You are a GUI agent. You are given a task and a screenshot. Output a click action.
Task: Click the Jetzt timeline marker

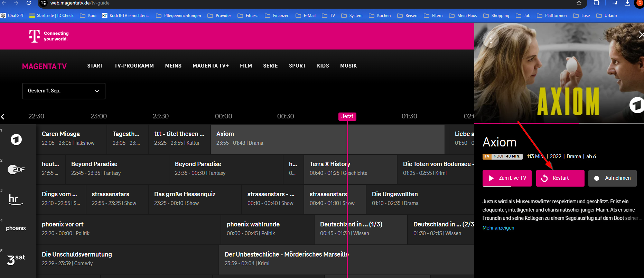tap(347, 116)
